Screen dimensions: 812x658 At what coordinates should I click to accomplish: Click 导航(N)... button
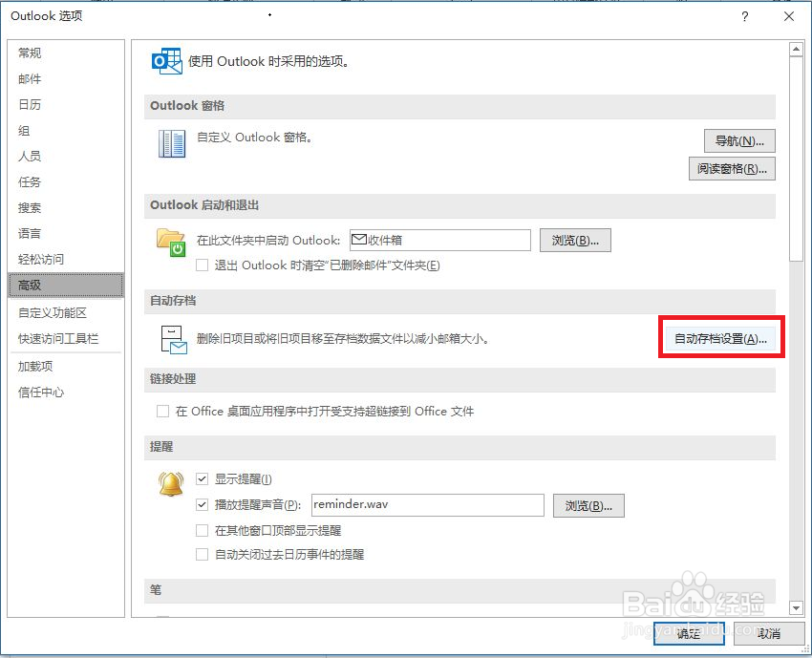point(739,140)
